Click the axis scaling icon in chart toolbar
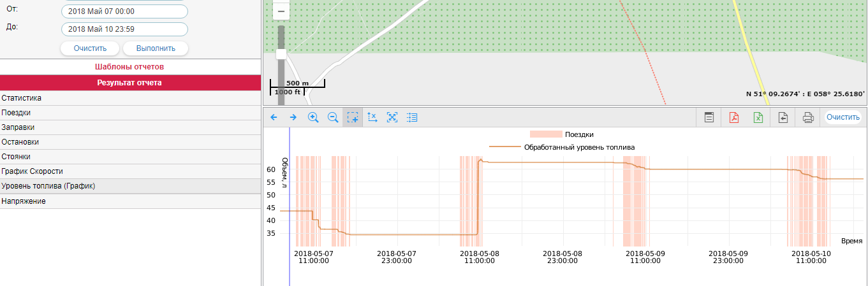This screenshot has height=286, width=868. tap(372, 117)
